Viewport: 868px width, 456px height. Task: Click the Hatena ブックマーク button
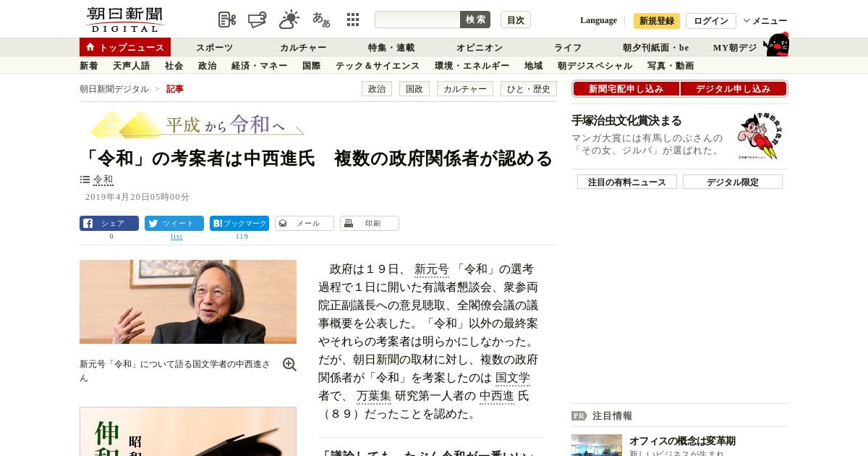point(239,223)
